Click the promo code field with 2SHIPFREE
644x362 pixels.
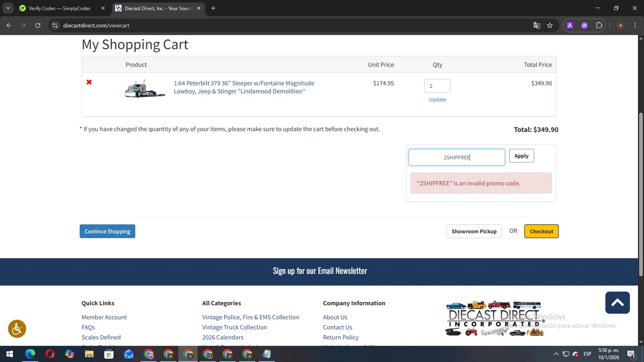[457, 157]
